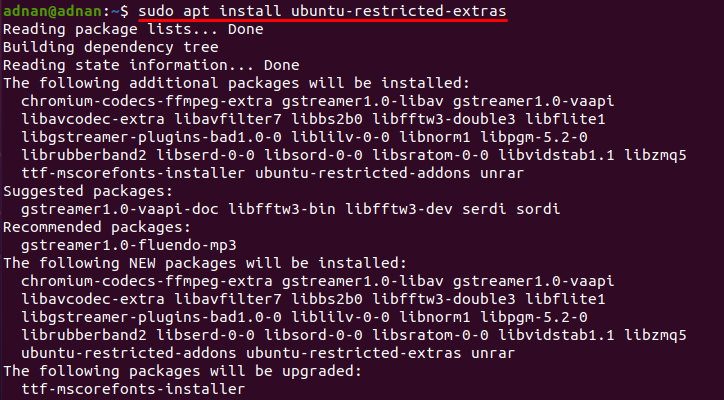Click the 'Suggested packages:' heading
Image resolution: width=724 pixels, height=400 pixels.
[88, 191]
